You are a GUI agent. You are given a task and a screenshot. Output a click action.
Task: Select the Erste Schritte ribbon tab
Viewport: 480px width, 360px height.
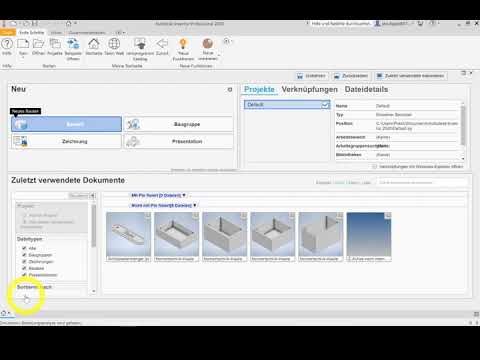click(32, 32)
